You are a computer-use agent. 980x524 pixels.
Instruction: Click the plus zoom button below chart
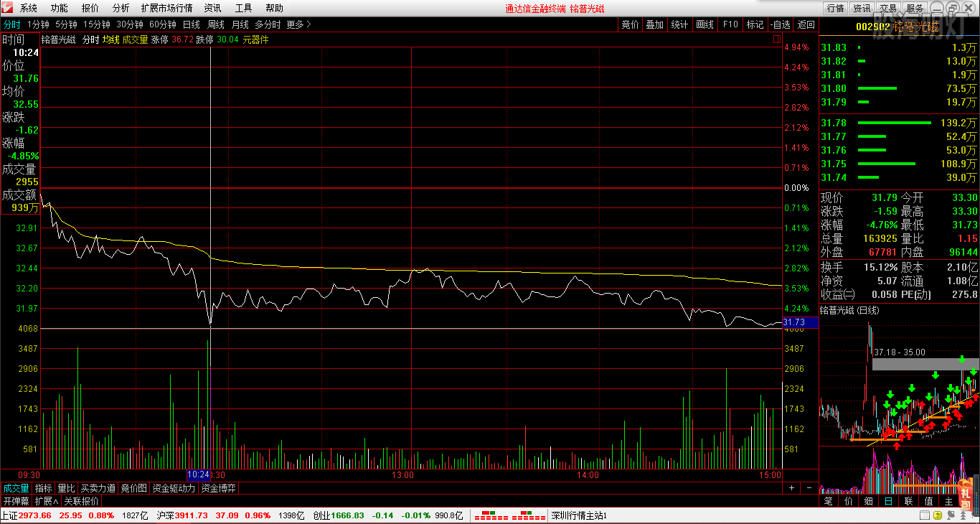click(792, 488)
